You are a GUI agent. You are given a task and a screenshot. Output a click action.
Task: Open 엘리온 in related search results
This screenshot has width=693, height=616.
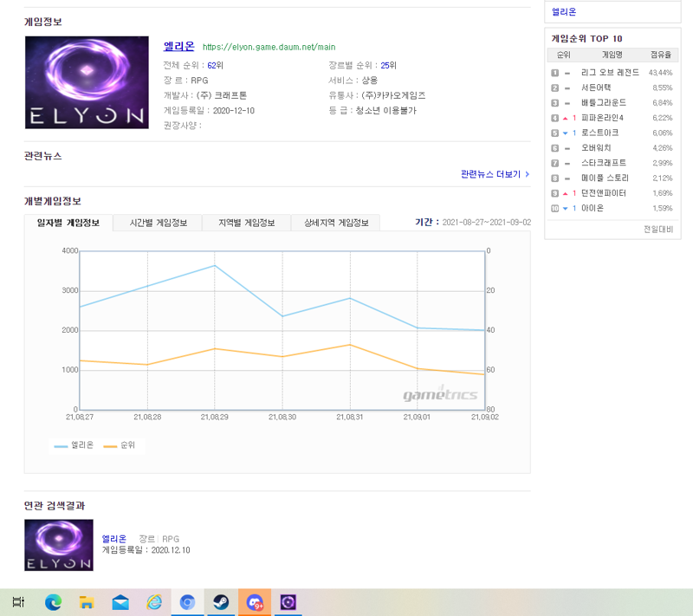pyautogui.click(x=114, y=539)
